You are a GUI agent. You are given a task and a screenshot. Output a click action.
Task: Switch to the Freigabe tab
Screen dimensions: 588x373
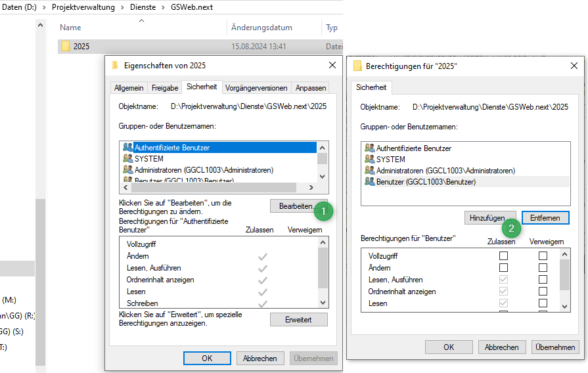(x=165, y=88)
